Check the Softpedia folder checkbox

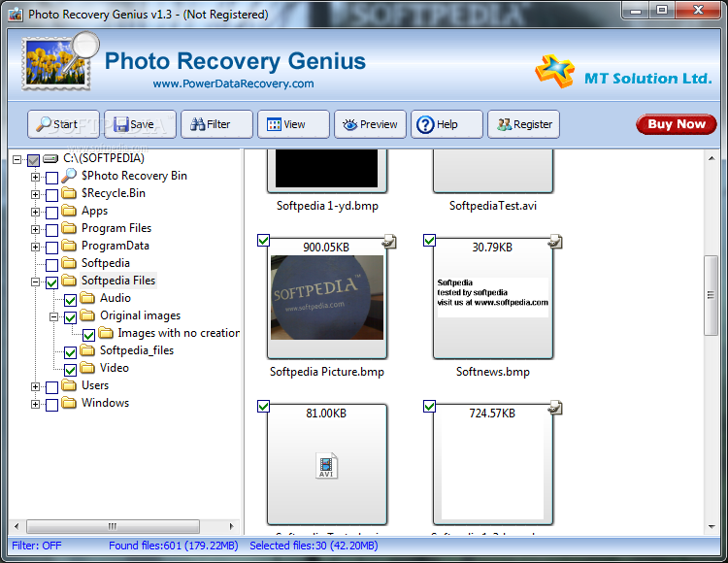pos(52,265)
